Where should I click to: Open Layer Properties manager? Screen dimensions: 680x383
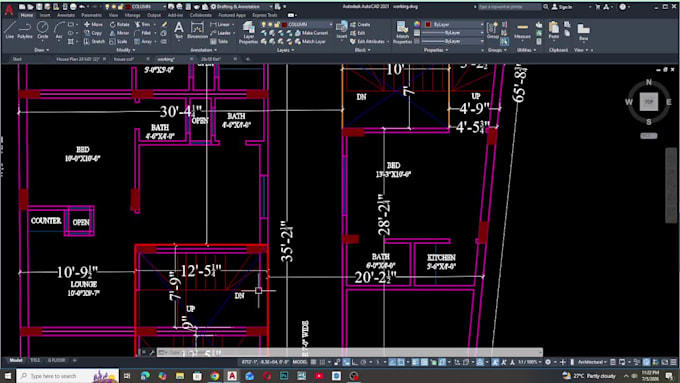pyautogui.click(x=248, y=33)
